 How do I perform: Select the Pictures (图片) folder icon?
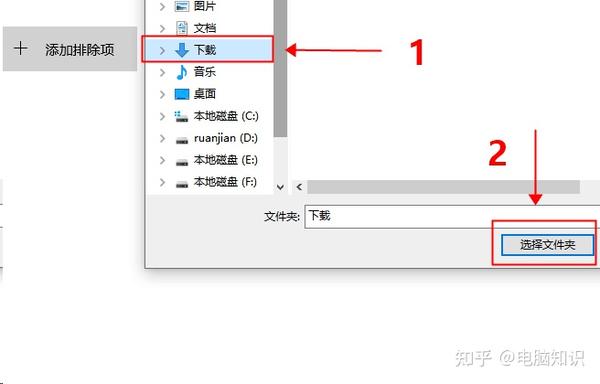[x=181, y=6]
